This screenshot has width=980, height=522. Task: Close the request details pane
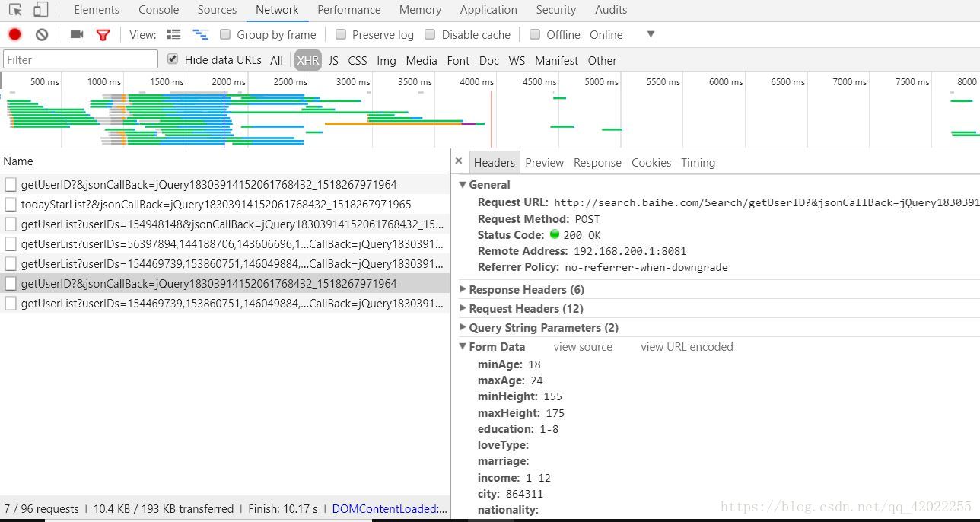coord(458,161)
